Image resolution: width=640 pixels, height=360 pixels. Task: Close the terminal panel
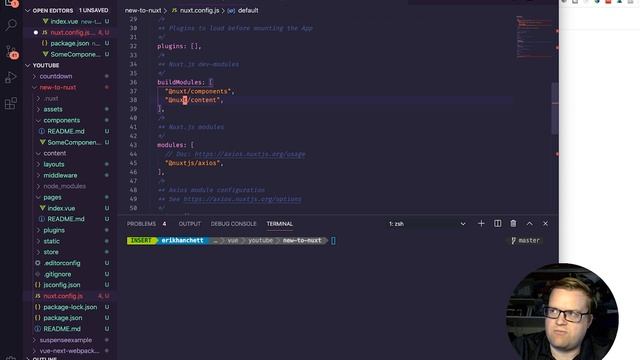[545, 224]
